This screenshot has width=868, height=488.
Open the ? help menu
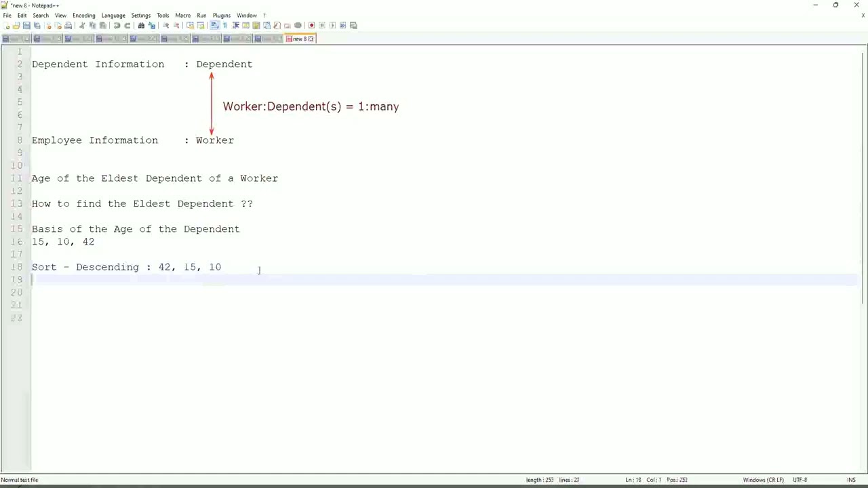coord(264,15)
